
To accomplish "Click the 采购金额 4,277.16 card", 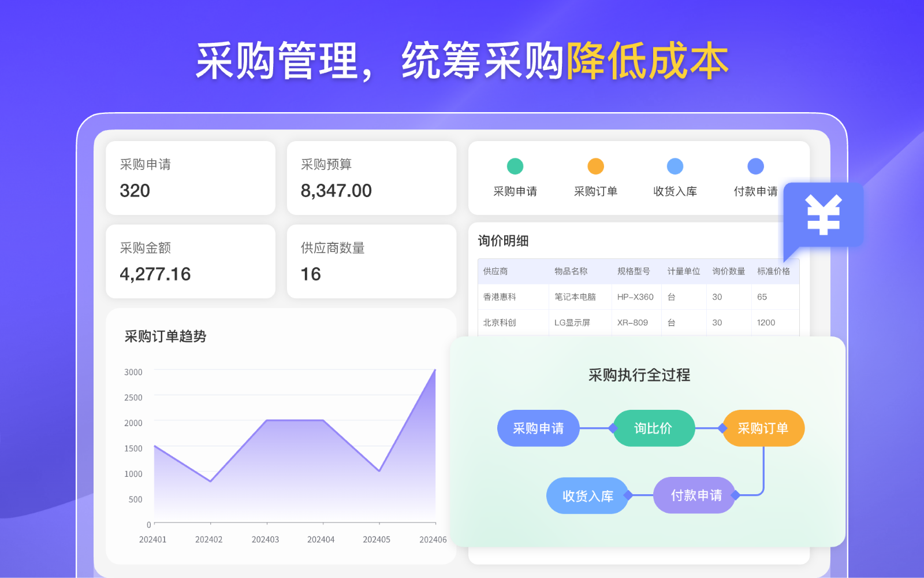I will 191,262.
